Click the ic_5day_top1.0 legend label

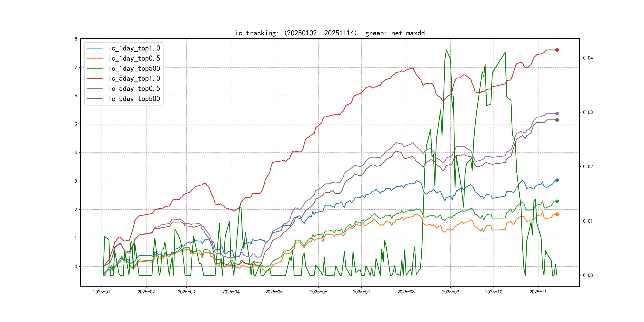134,79
